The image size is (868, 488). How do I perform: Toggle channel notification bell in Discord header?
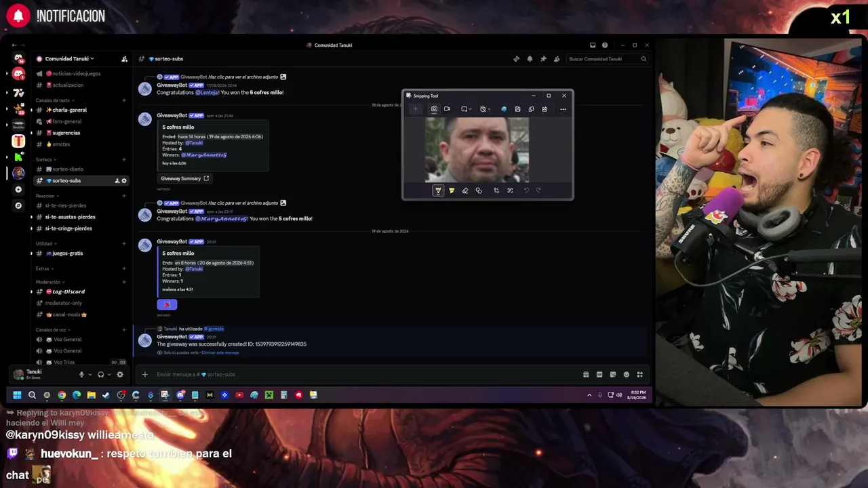(x=530, y=59)
